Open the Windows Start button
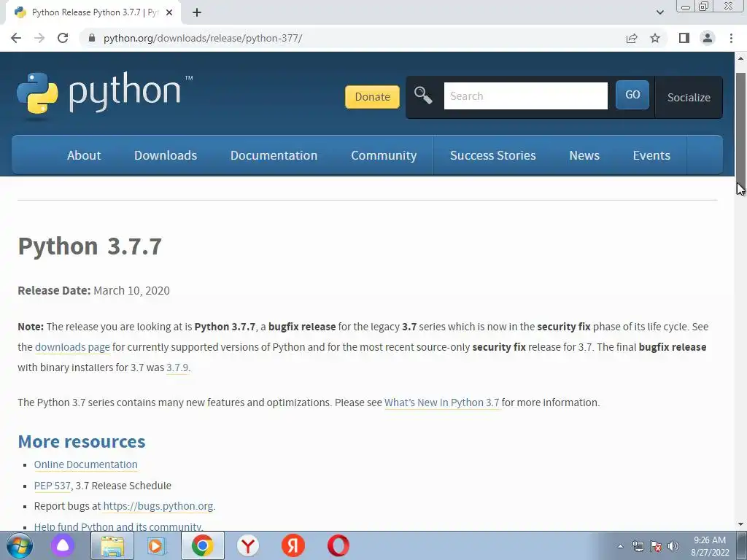Image resolution: width=747 pixels, height=560 pixels. 20,545
